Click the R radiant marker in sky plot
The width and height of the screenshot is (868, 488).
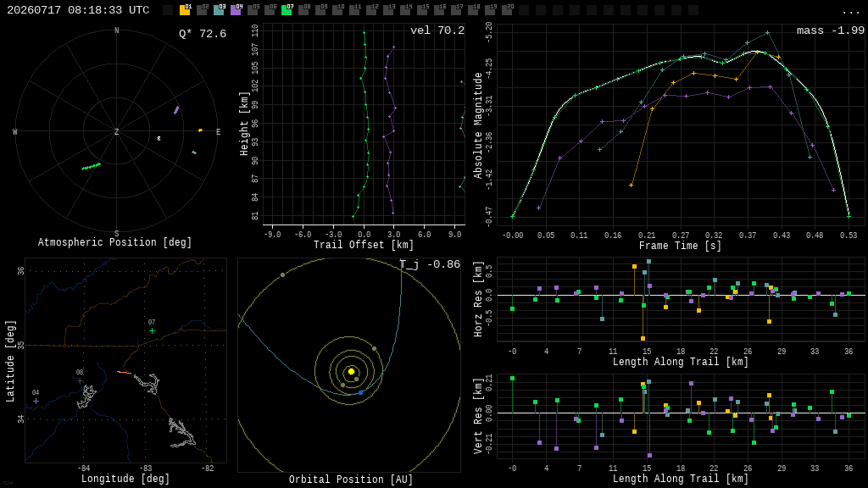click(x=159, y=139)
